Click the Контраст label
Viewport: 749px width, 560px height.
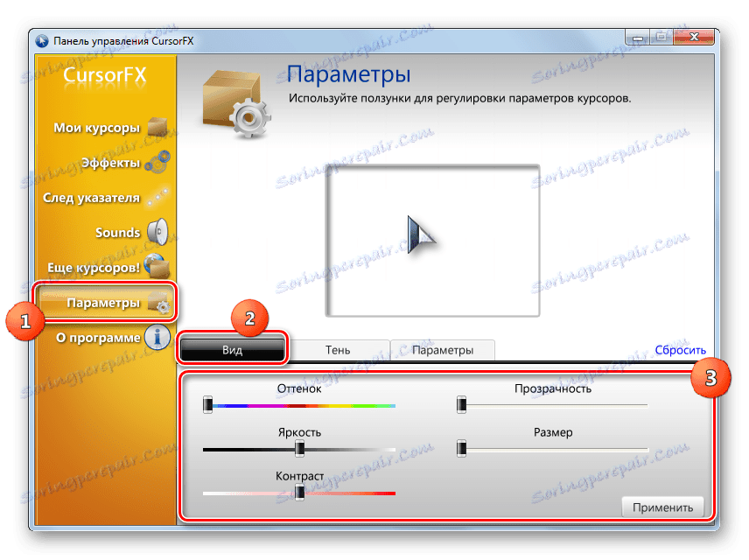pyautogui.click(x=299, y=476)
